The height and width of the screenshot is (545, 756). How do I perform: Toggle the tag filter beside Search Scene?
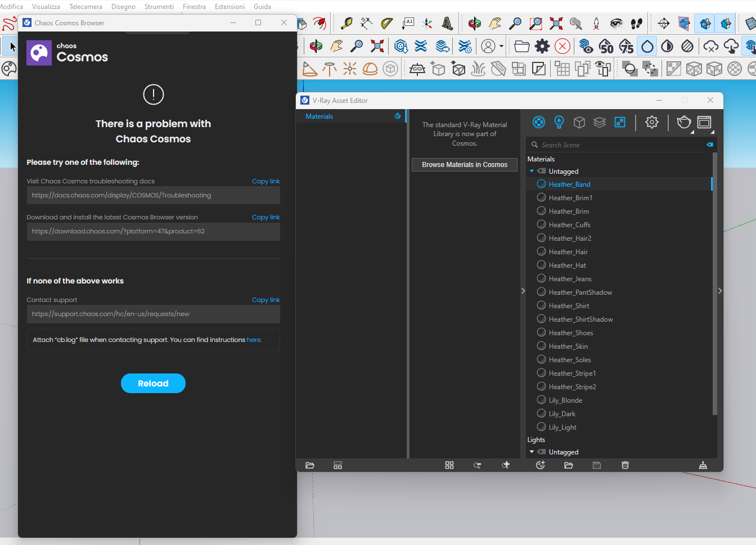[x=710, y=145]
